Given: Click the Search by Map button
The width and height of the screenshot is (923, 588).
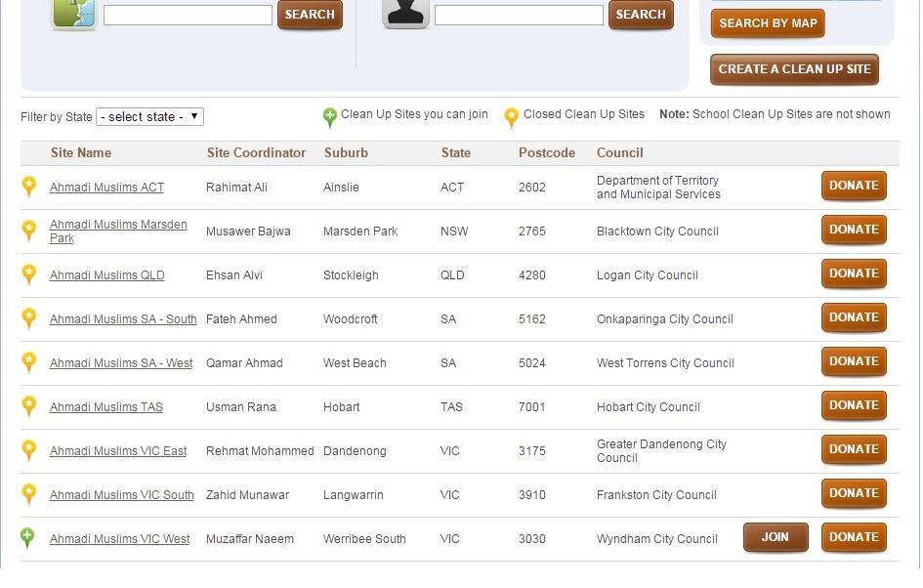Looking at the screenshot, I should pos(768,23).
